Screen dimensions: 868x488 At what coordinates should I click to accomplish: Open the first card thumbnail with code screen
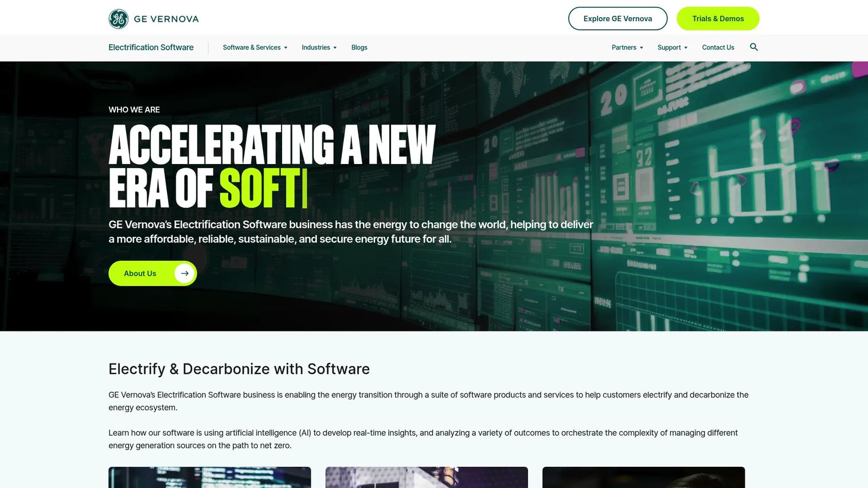click(210, 478)
